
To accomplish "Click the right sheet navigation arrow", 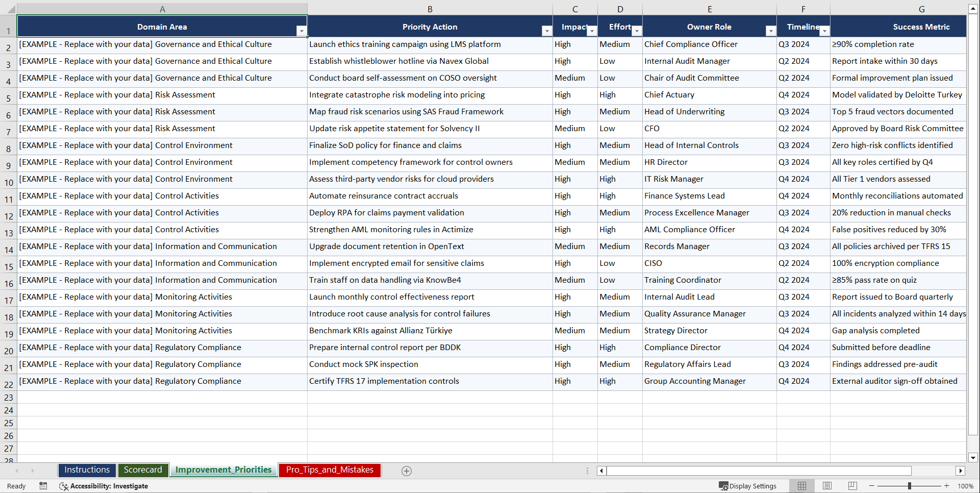I will click(x=33, y=471).
